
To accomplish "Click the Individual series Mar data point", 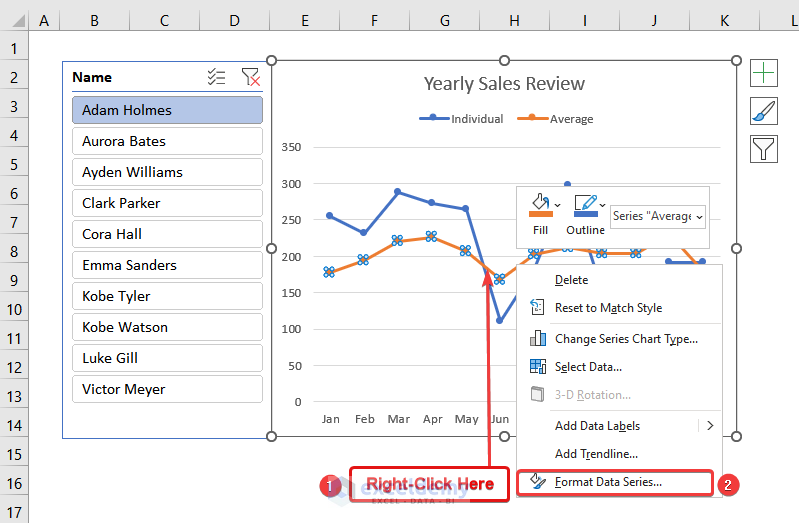I will [x=397, y=192].
